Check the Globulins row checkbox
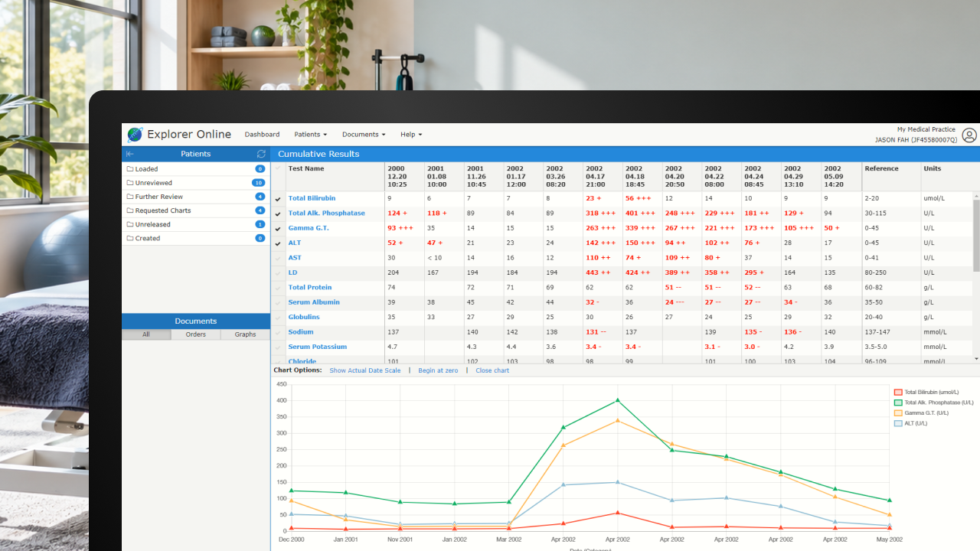980x551 pixels. pos(278,318)
